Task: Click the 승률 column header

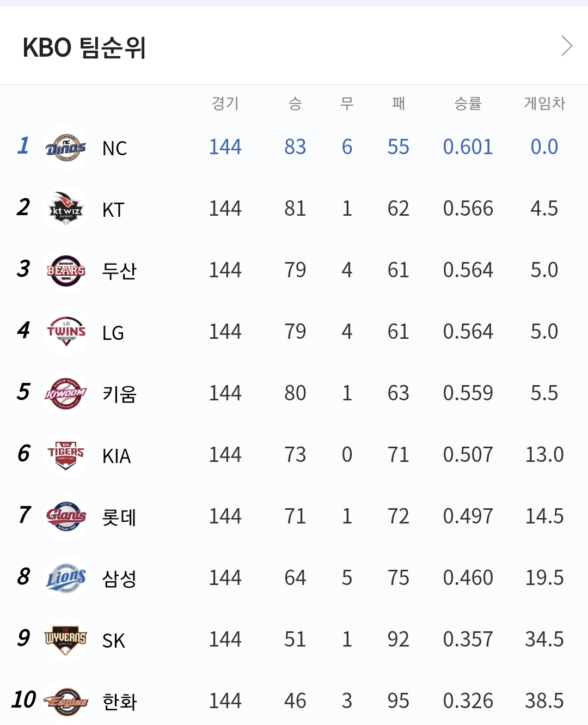Action: coord(468,103)
